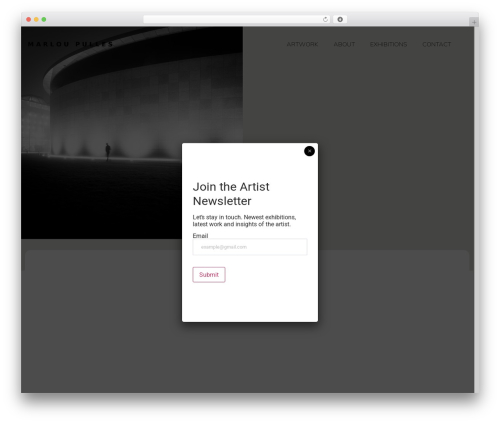
Task: Reload the page using the refresh icon
Action: click(325, 19)
